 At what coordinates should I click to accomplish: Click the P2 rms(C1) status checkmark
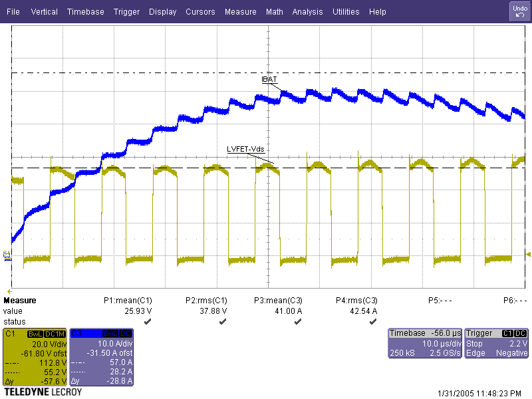[221, 321]
